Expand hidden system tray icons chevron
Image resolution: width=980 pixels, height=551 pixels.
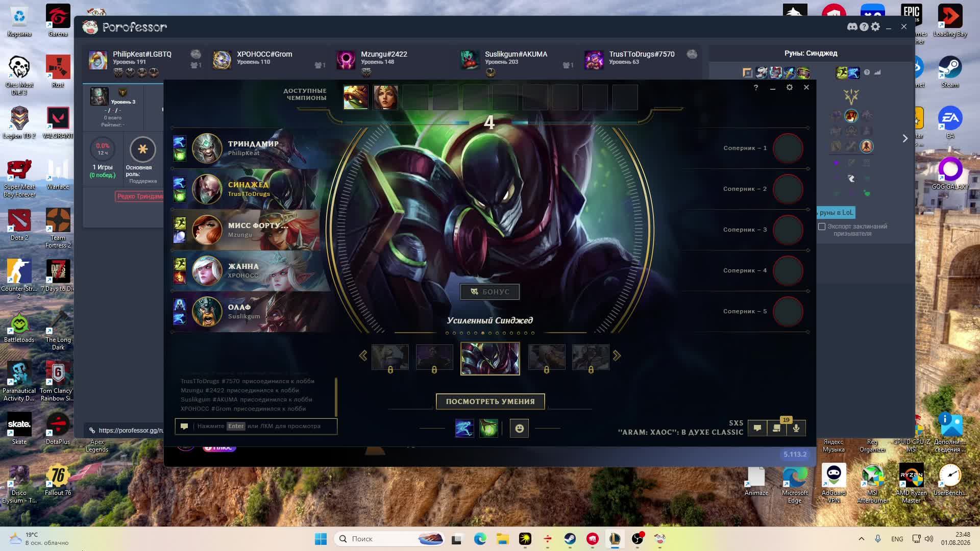[861, 539]
